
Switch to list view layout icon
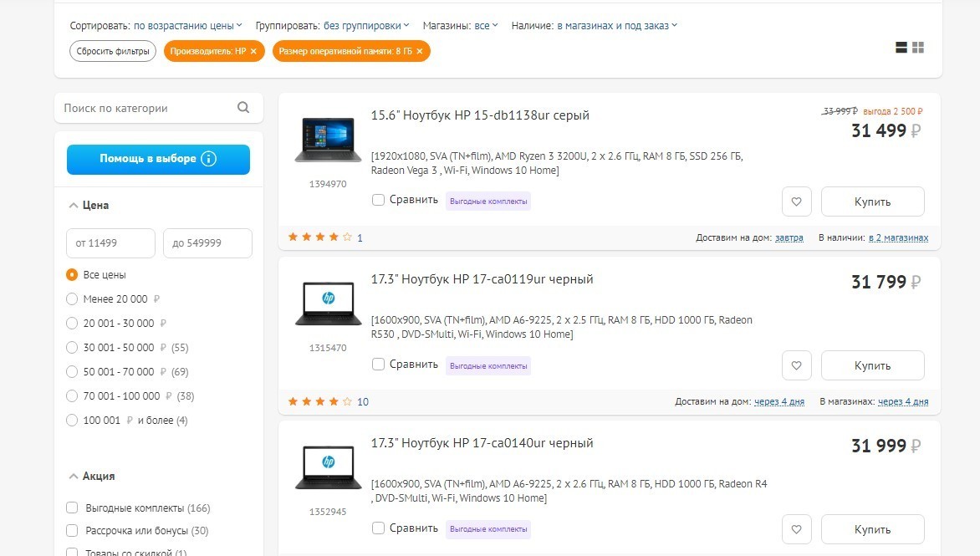901,48
